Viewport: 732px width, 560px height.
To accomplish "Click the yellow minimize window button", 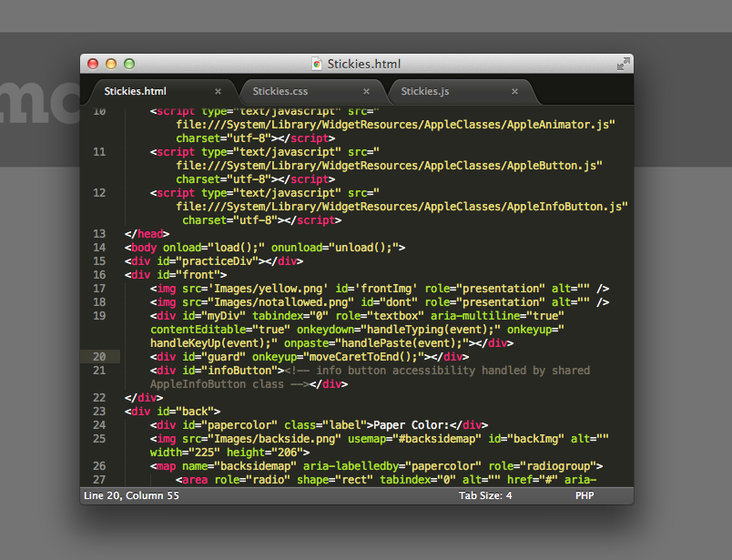I will tap(111, 64).
